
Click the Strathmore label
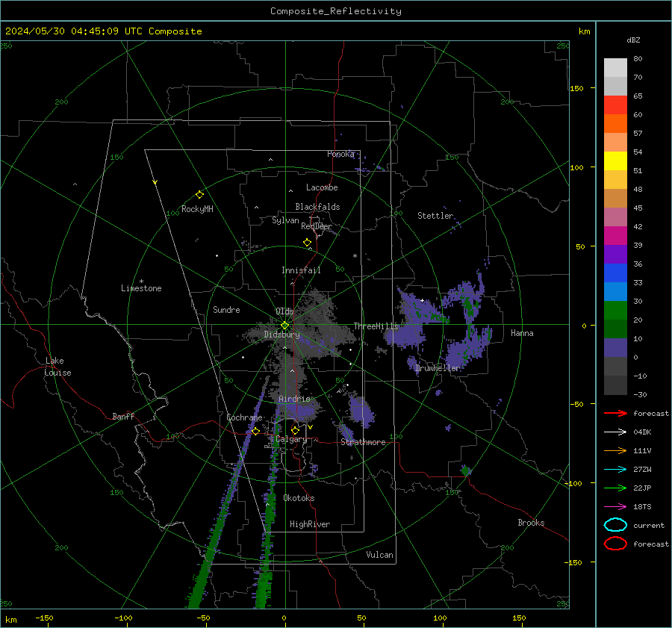(363, 442)
